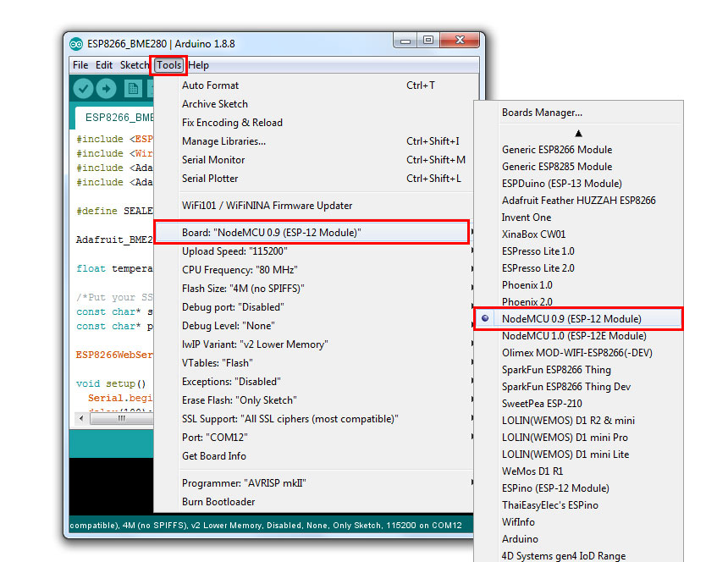Click the Verify checkmark icon

click(84, 88)
